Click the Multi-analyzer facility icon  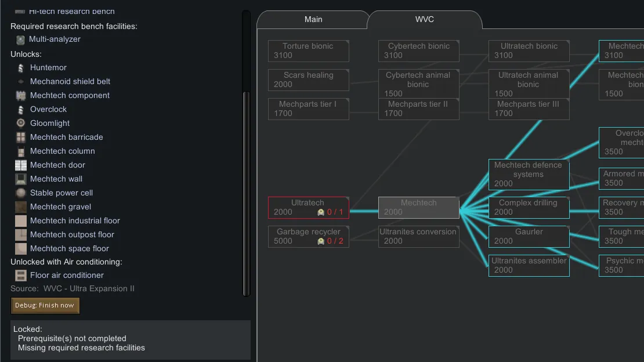[20, 39]
